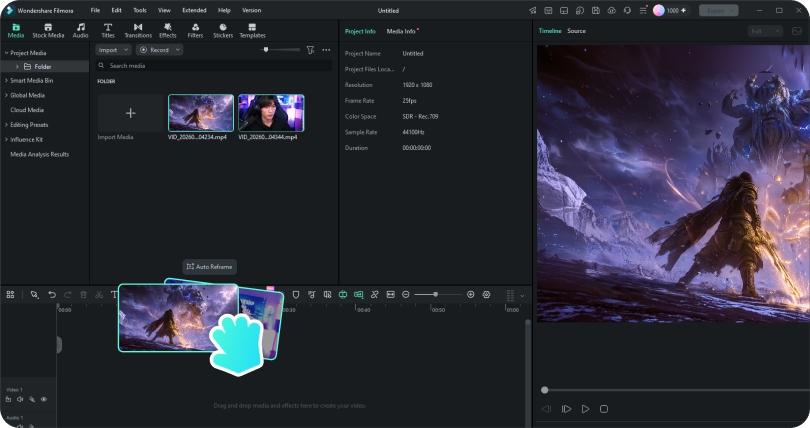Switch to the Source preview tab
810x428 pixels.
(x=577, y=31)
